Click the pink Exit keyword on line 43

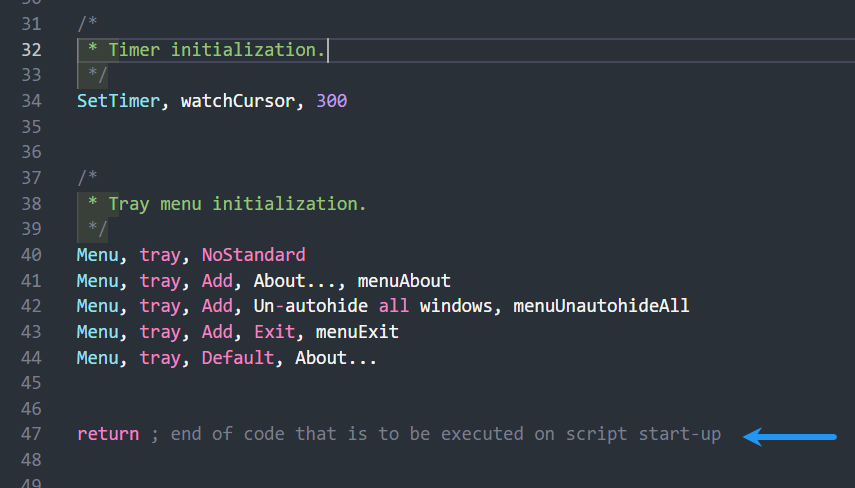coord(274,332)
